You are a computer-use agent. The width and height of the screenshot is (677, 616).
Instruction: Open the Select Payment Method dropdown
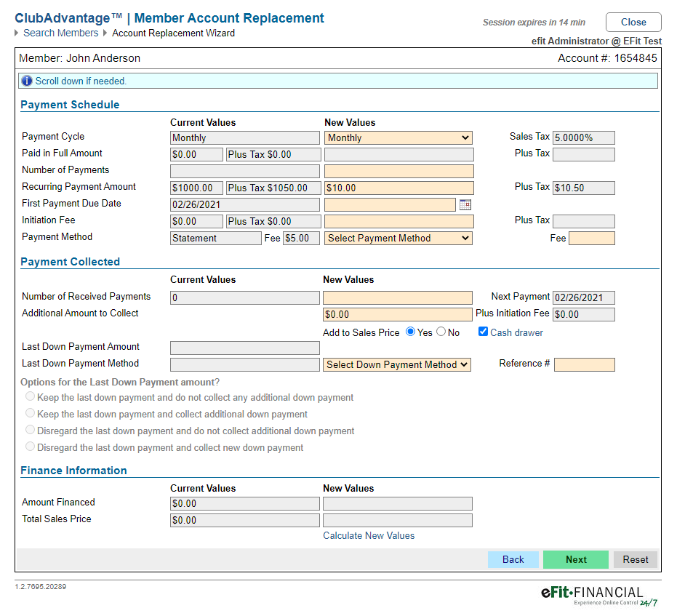(x=398, y=239)
